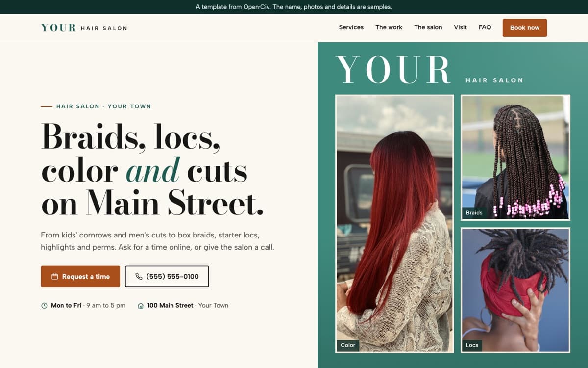Click the Color label tag

point(348,345)
